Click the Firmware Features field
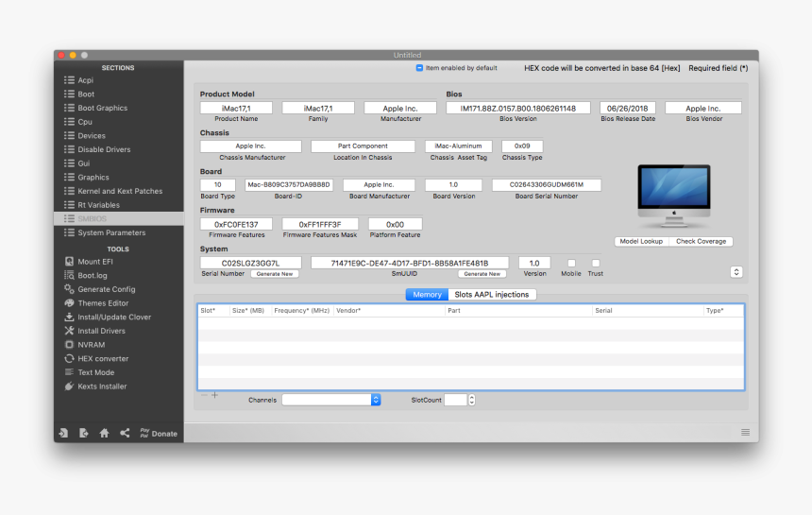Viewport: 812px width, 515px height. click(236, 224)
